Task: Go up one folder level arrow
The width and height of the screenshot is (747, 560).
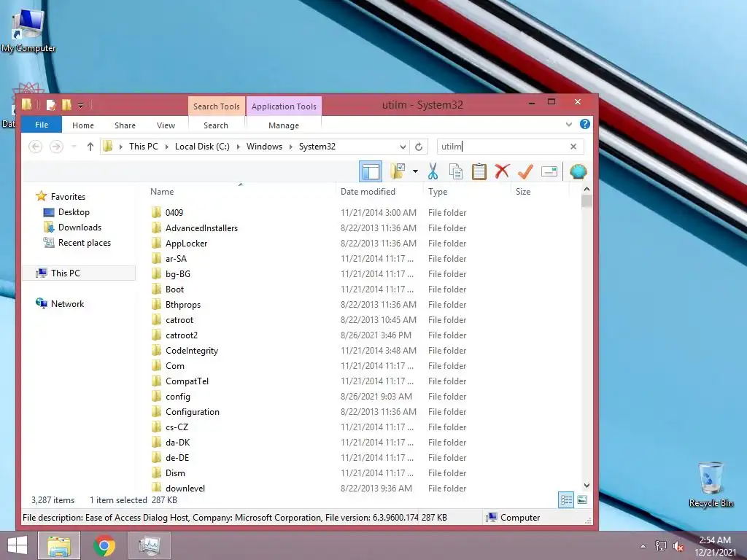Action: [90, 147]
